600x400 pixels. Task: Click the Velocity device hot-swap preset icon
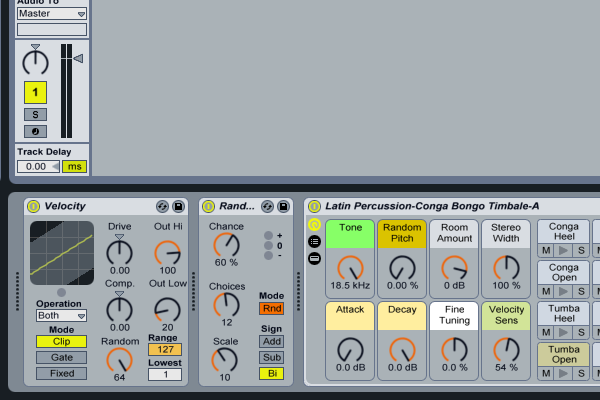pyautogui.click(x=163, y=206)
